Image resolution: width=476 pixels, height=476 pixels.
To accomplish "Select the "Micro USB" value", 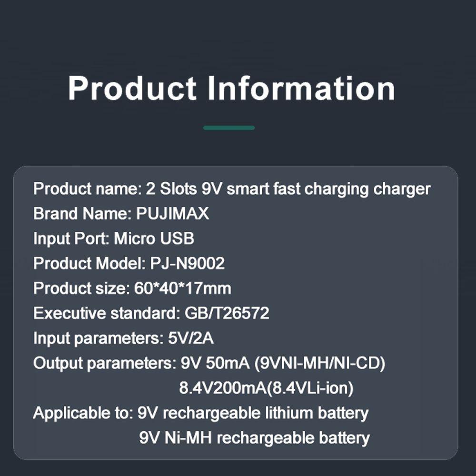I will click(154, 238).
